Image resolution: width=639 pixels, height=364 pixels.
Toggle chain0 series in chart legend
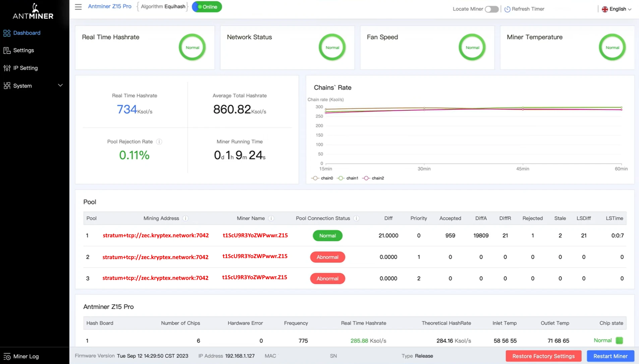(x=322, y=178)
